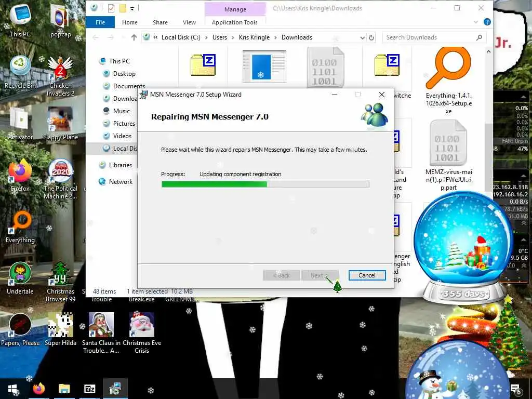Launch Super Hilda desktop shortcut
Viewport: 532px width, 399px height.
(60, 330)
